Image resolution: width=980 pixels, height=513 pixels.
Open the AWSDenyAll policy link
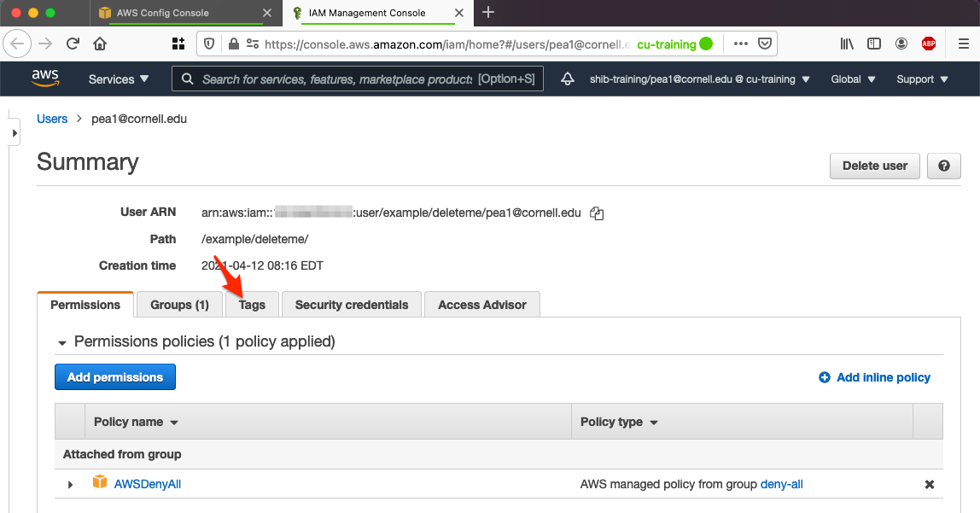148,484
